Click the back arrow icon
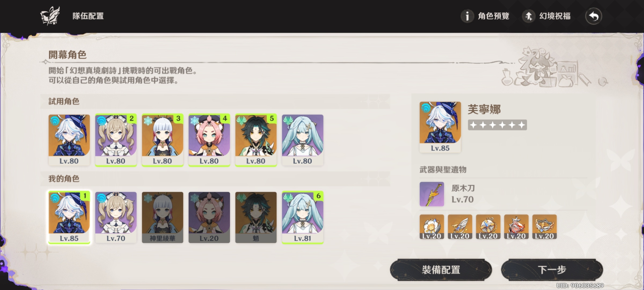644x290 pixels. click(x=593, y=16)
